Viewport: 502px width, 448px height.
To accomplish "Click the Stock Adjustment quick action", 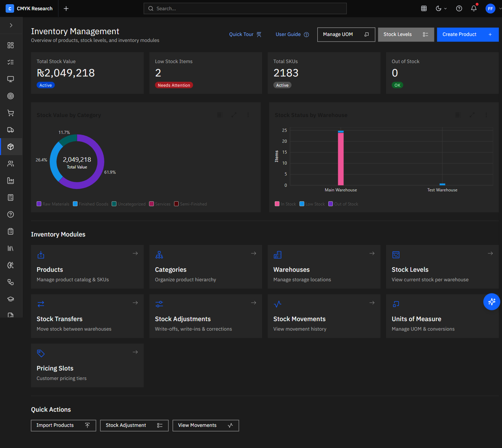I will 134,425.
